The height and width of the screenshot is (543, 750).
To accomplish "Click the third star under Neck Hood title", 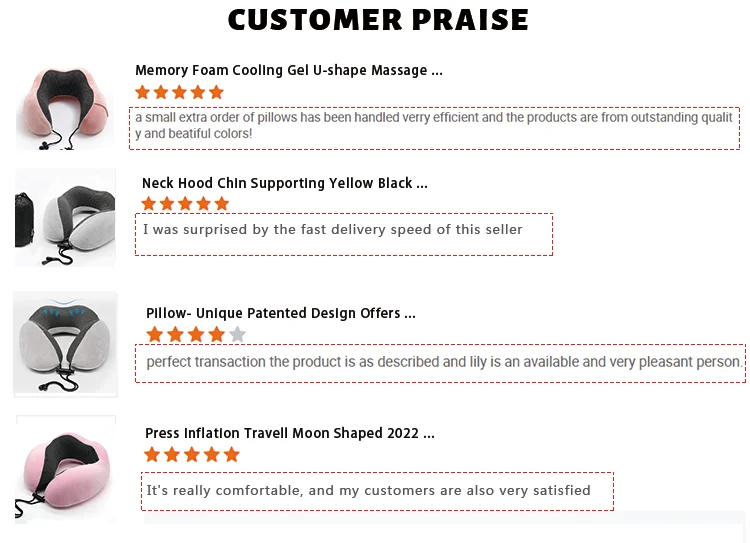I will tap(186, 204).
